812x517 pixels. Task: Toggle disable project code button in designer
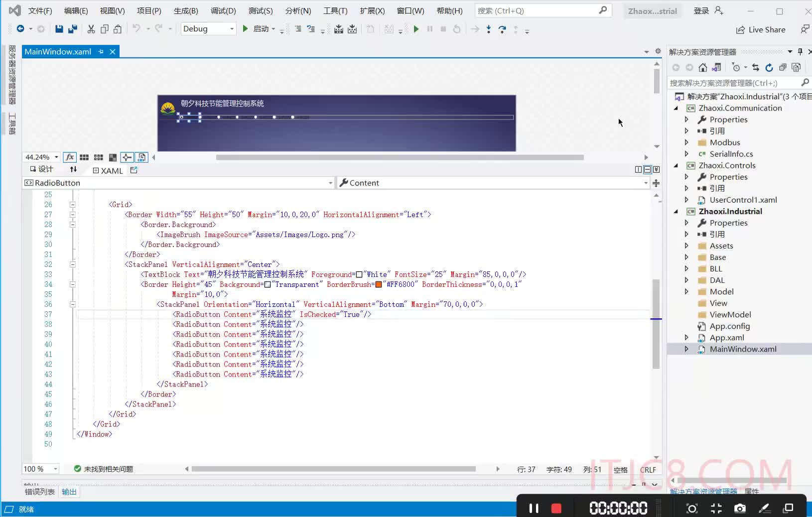coord(141,157)
